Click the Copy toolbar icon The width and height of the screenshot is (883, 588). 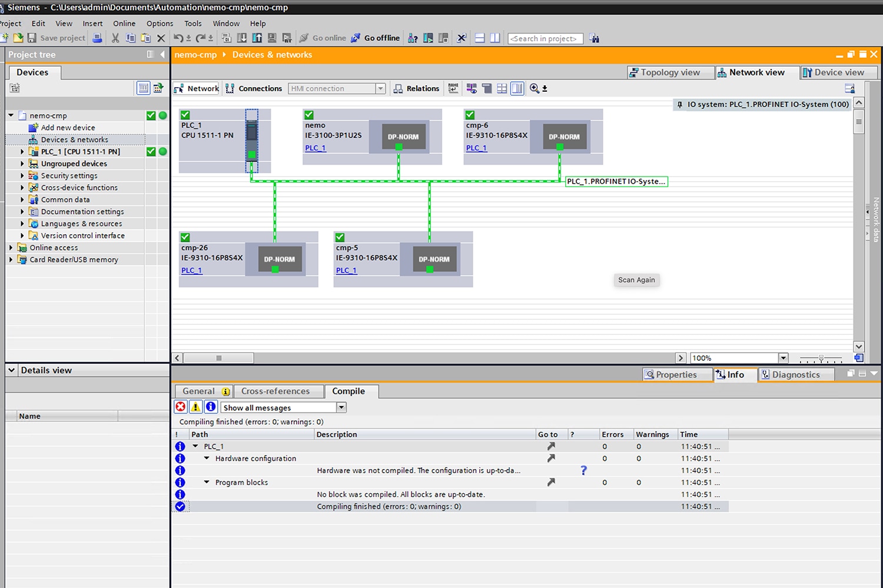pos(131,38)
